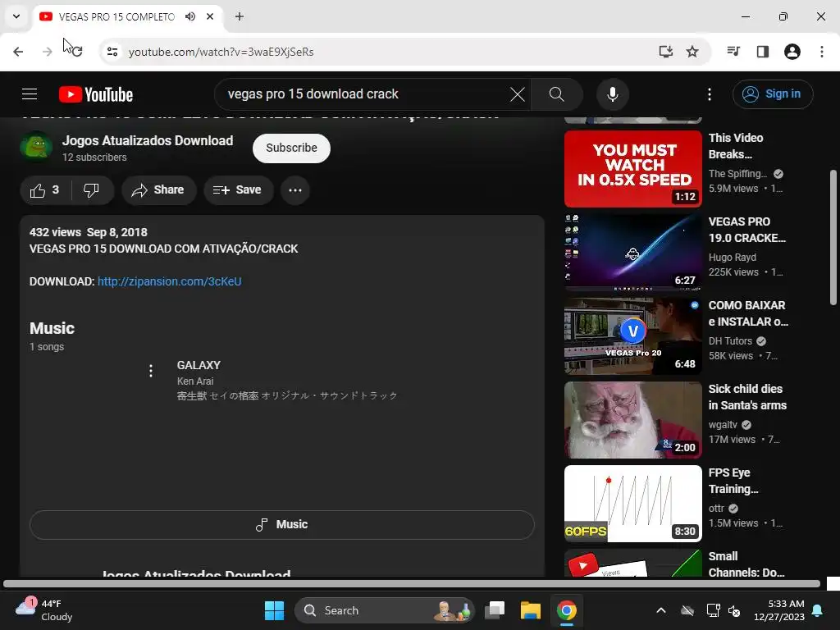This screenshot has width=840, height=630.
Task: Open Windows Start menu
Action: coord(274,610)
